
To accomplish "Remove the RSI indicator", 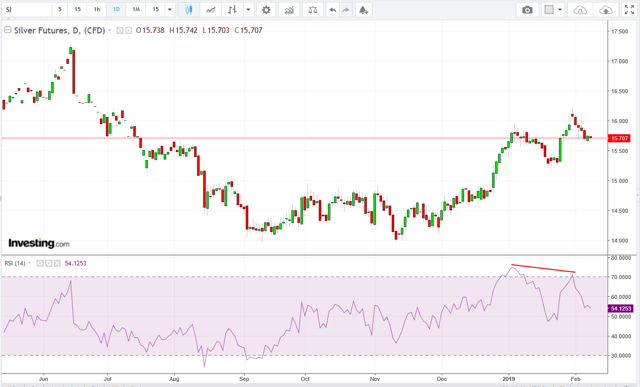I will pos(57,263).
